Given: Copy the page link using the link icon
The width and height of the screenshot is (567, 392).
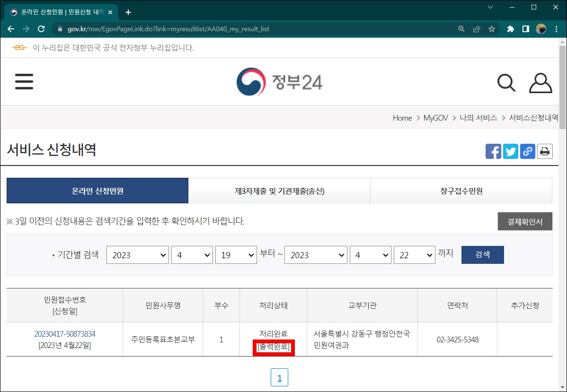Looking at the screenshot, I should 527,151.
